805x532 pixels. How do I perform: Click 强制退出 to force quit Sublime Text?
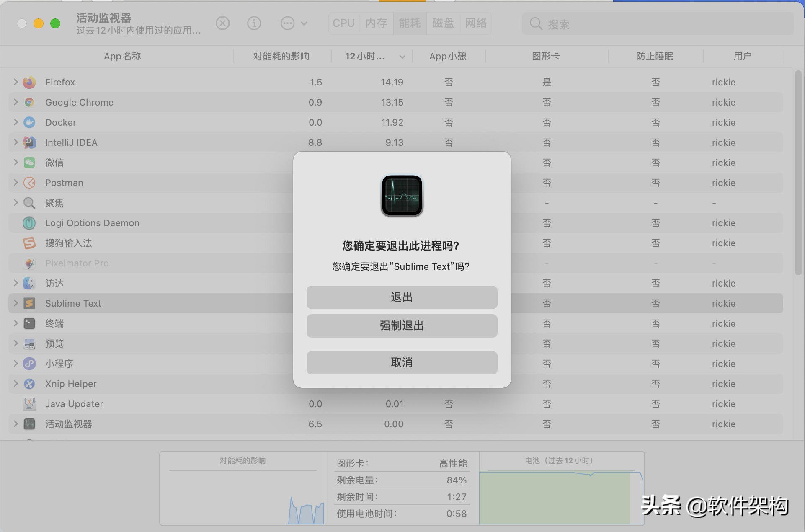(402, 325)
